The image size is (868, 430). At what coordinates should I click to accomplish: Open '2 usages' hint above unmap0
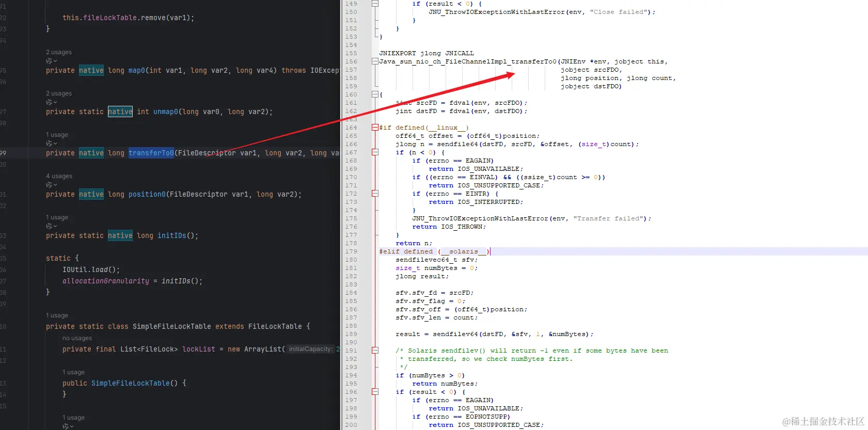pyautogui.click(x=59, y=93)
